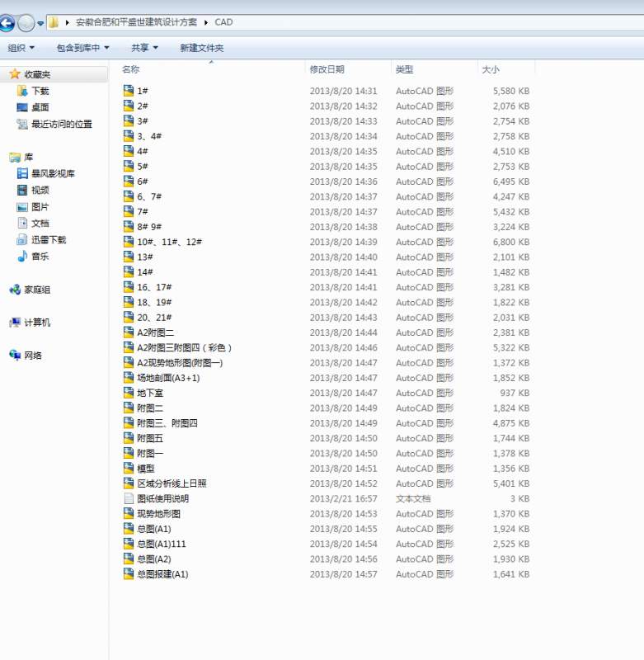This screenshot has width=644, height=660.
Task: Click the folder icon in address bar
Action: coord(54,22)
